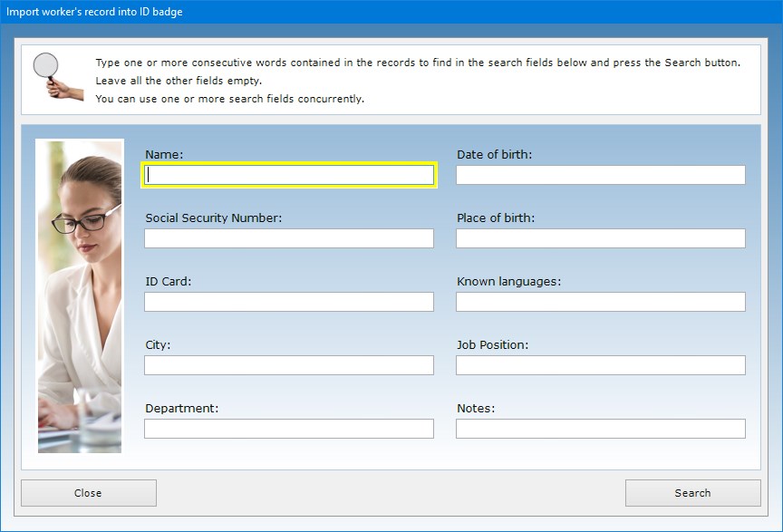
Task: Focus the Place of birth text box
Action: pos(600,238)
